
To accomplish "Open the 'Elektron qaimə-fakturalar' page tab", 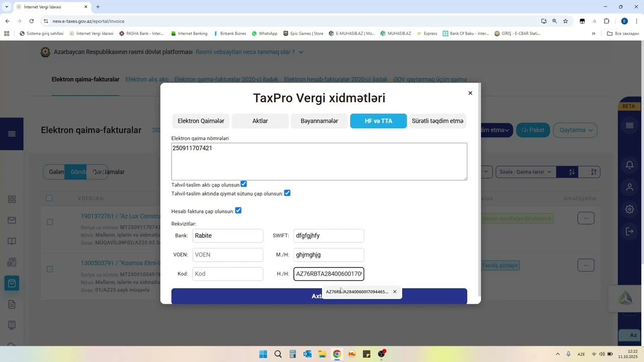I will (86, 79).
